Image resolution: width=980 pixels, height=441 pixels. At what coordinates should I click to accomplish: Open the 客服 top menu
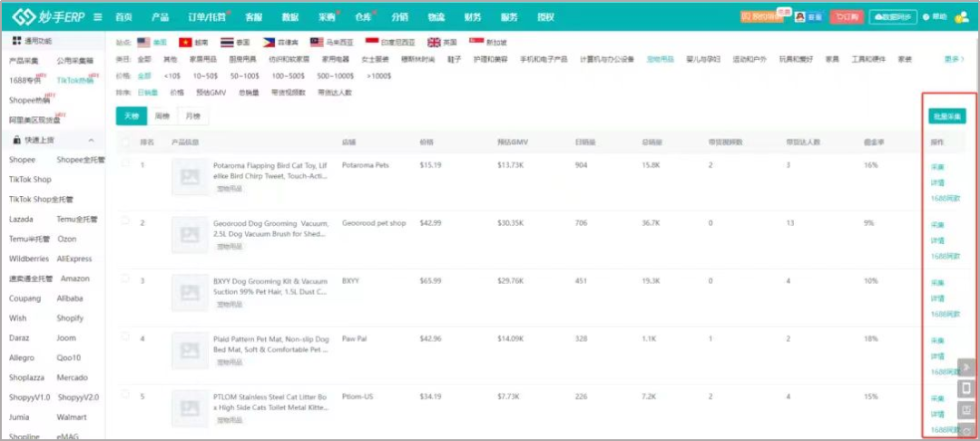point(254,17)
